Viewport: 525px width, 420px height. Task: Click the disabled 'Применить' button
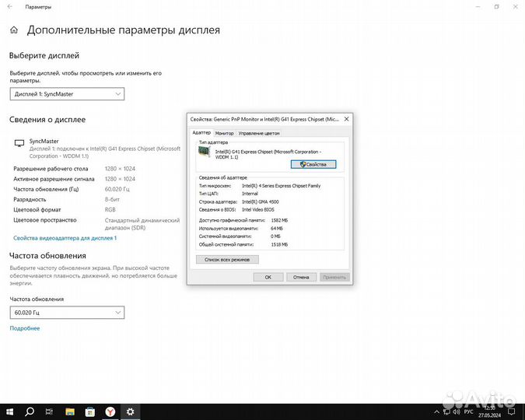click(x=334, y=278)
